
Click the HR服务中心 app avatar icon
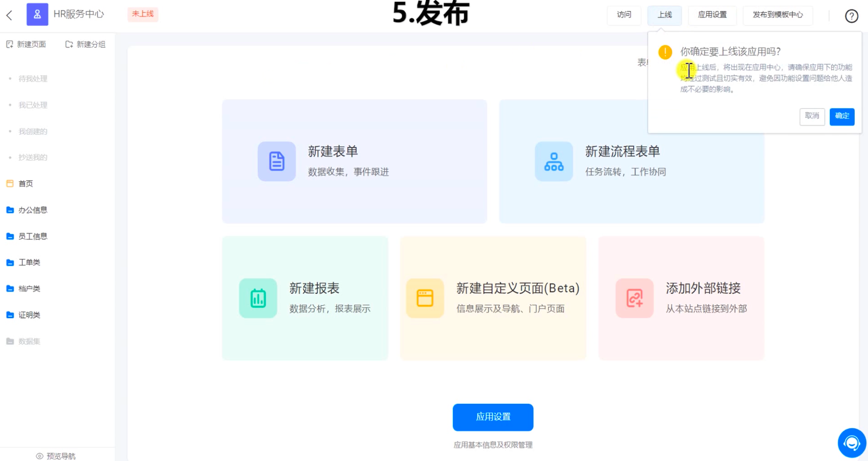37,14
